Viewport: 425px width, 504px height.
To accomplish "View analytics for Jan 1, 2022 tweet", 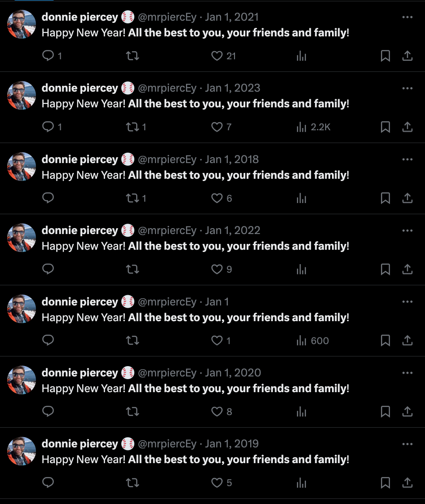I will [301, 270].
